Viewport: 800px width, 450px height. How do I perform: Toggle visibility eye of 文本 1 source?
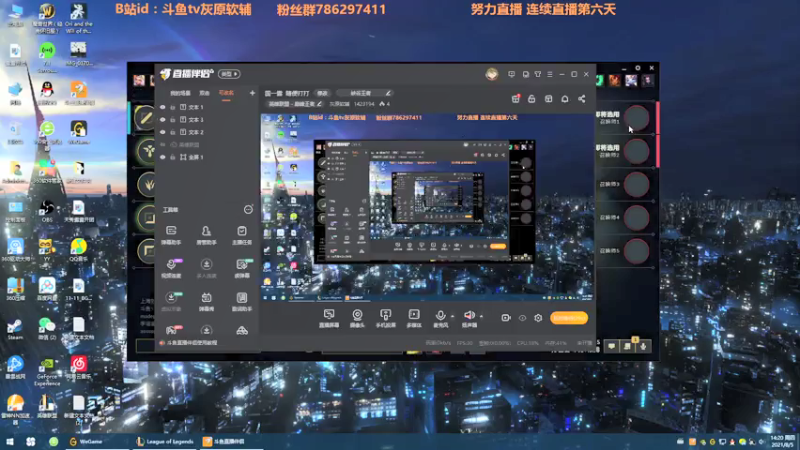163,107
